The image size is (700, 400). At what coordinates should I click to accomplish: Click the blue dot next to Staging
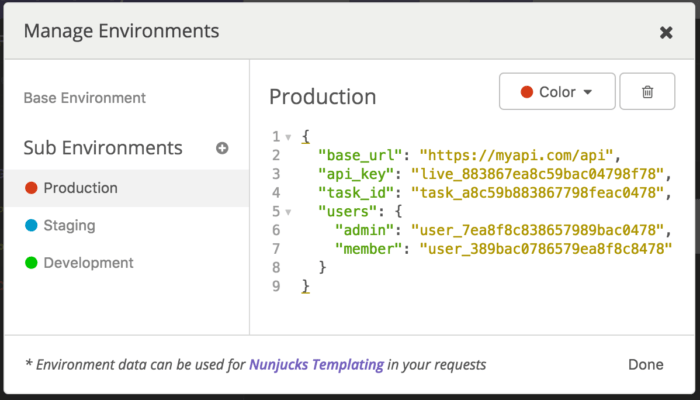pyautogui.click(x=31, y=225)
